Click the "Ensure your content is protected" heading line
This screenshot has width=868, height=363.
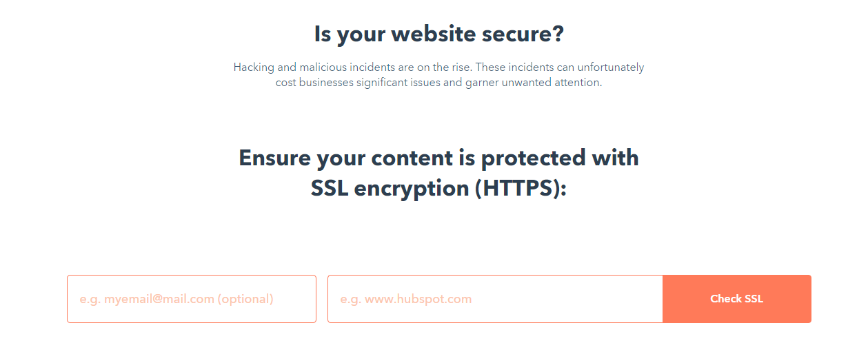click(438, 158)
